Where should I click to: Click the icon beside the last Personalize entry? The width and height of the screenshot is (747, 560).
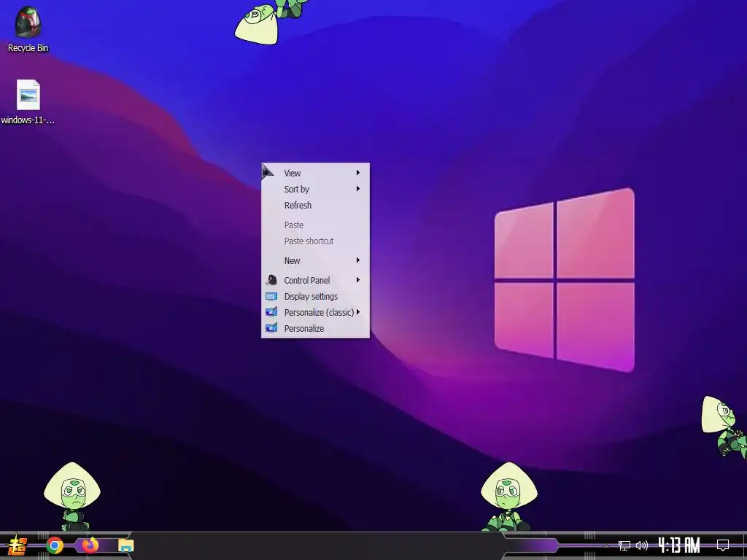pyautogui.click(x=271, y=328)
